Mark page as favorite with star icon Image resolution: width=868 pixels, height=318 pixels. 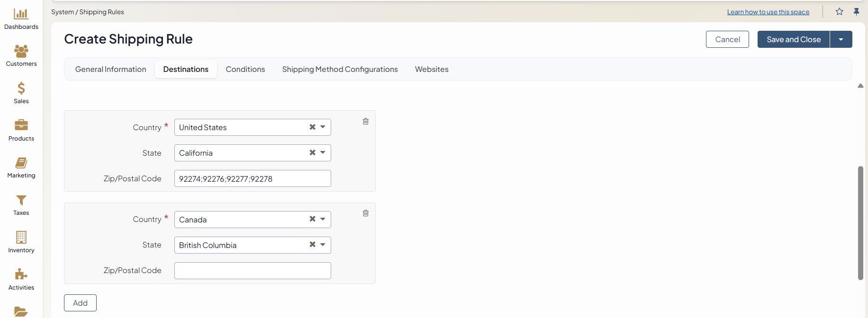click(840, 12)
